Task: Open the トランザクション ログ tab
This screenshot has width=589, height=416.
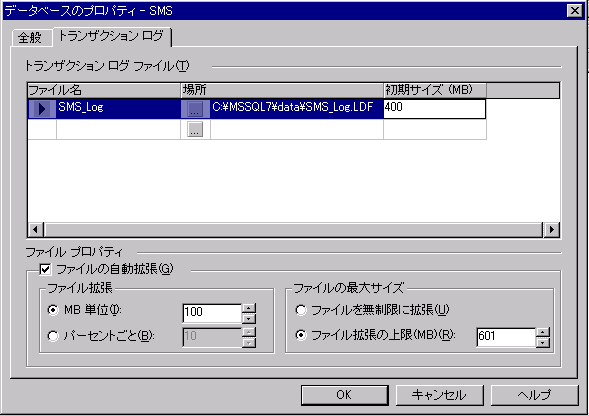Action: 111,36
